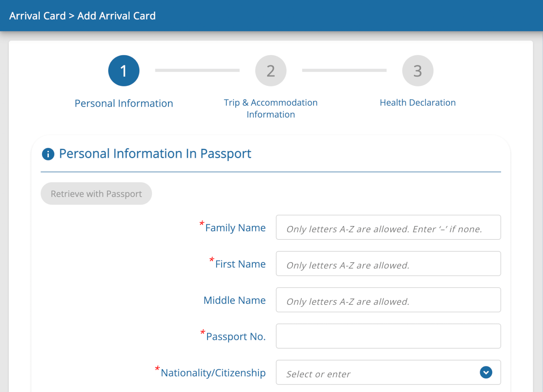Go to the Health Declaration step label
Image resolution: width=543 pixels, height=392 pixels.
pos(418,103)
